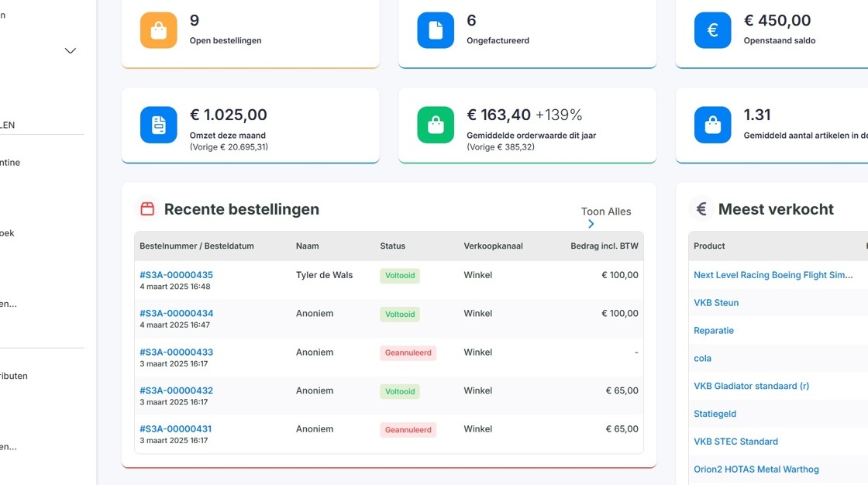This screenshot has width=868, height=485.
Task: Click the euro icon beside Meest verkocht
Action: [x=701, y=208]
